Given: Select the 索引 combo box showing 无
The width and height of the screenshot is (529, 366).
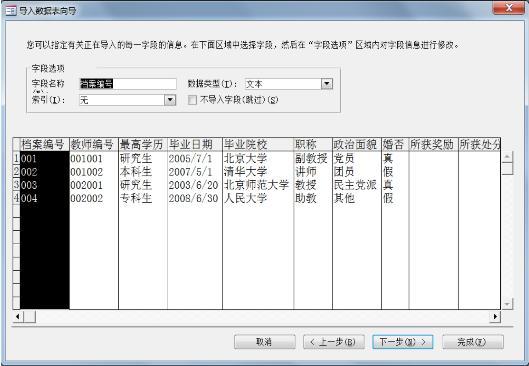Looking at the screenshot, I should (128, 100).
